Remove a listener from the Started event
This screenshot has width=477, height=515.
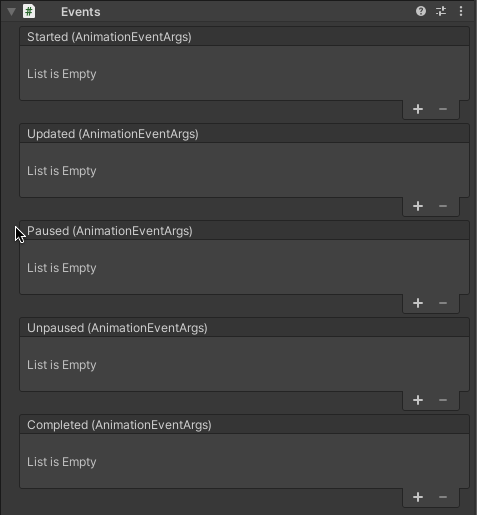point(443,109)
